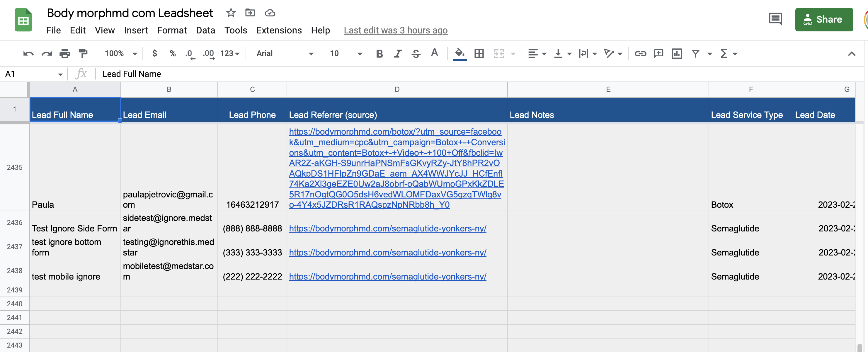Expand the Arial font dropdown
The height and width of the screenshot is (352, 868).
coord(285,54)
